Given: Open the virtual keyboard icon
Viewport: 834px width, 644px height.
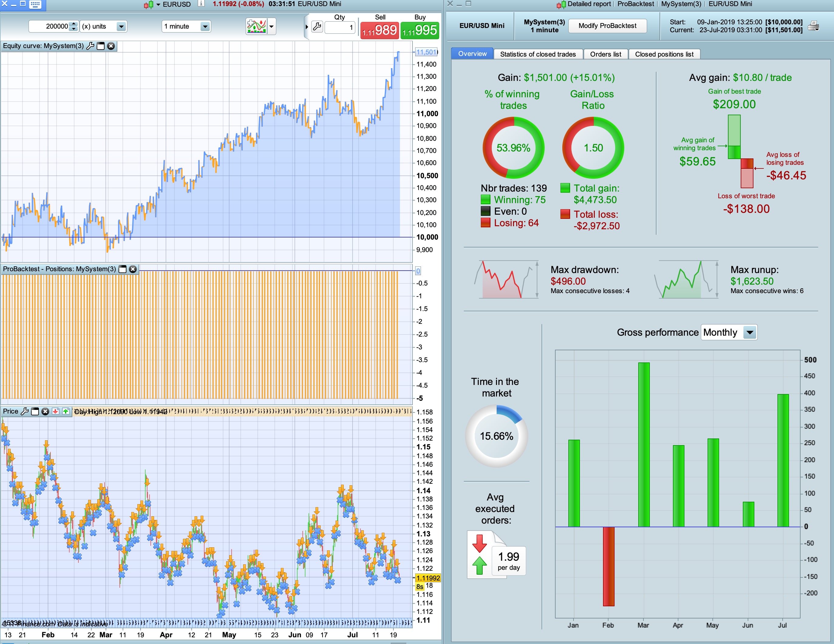Looking at the screenshot, I should click(35, 4).
